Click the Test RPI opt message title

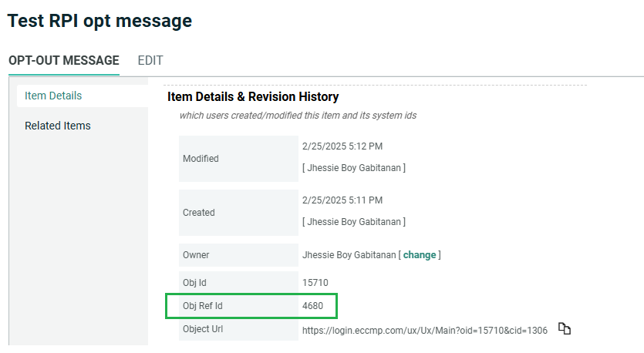click(99, 21)
